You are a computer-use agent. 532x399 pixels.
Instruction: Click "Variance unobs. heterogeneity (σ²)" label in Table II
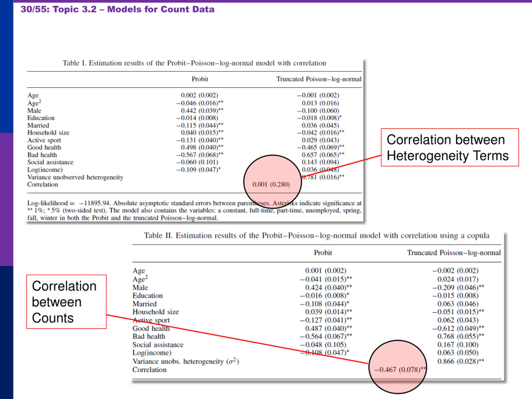pyautogui.click(x=186, y=361)
